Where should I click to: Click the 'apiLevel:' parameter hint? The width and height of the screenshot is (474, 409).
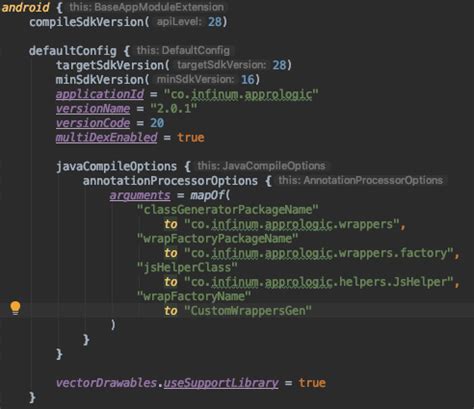click(x=179, y=22)
